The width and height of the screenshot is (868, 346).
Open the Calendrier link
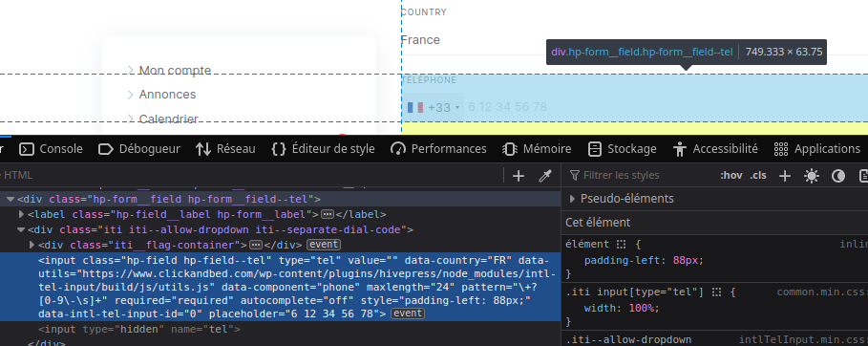[168, 119]
